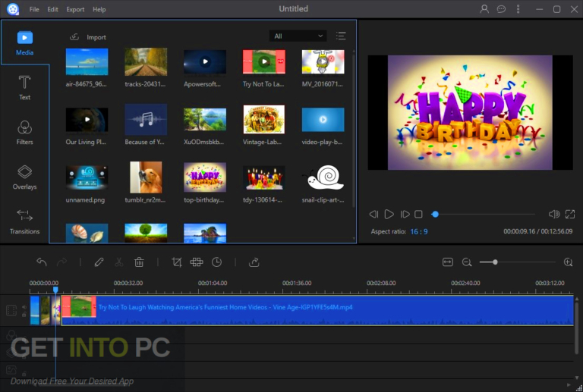
Task: Select the Because of Y... audio file
Action: click(146, 120)
